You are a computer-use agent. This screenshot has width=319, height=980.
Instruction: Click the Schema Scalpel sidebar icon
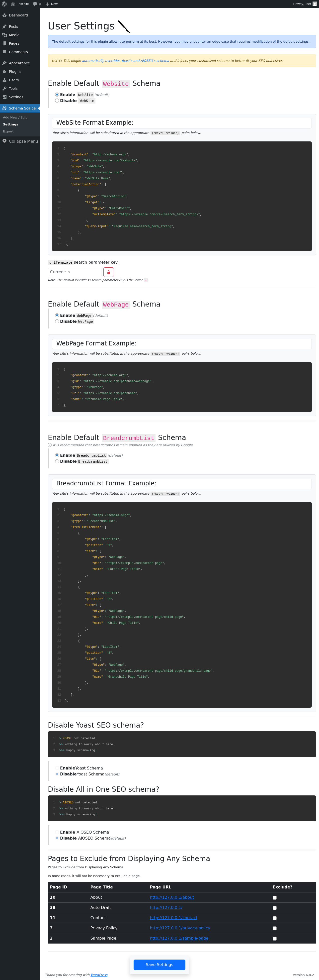4,108
